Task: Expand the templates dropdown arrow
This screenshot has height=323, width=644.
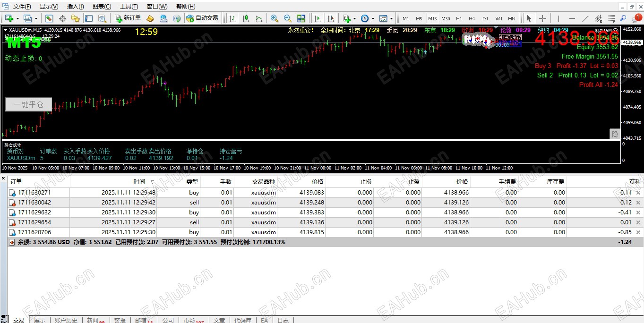Action: (391, 18)
